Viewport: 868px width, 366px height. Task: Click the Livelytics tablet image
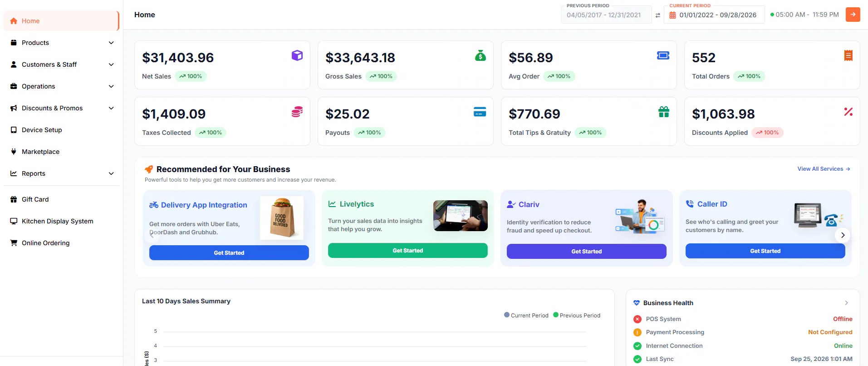(461, 216)
